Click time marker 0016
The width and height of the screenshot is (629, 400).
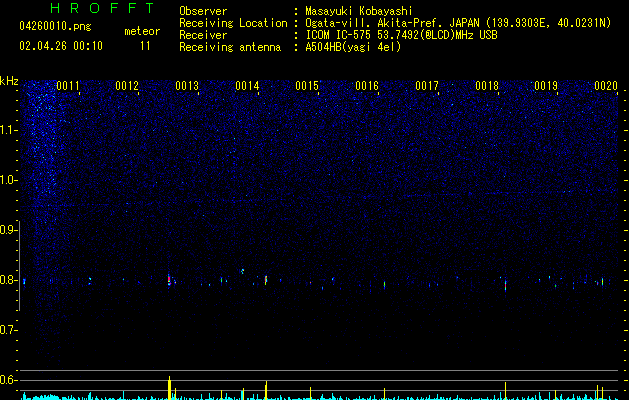[367, 86]
